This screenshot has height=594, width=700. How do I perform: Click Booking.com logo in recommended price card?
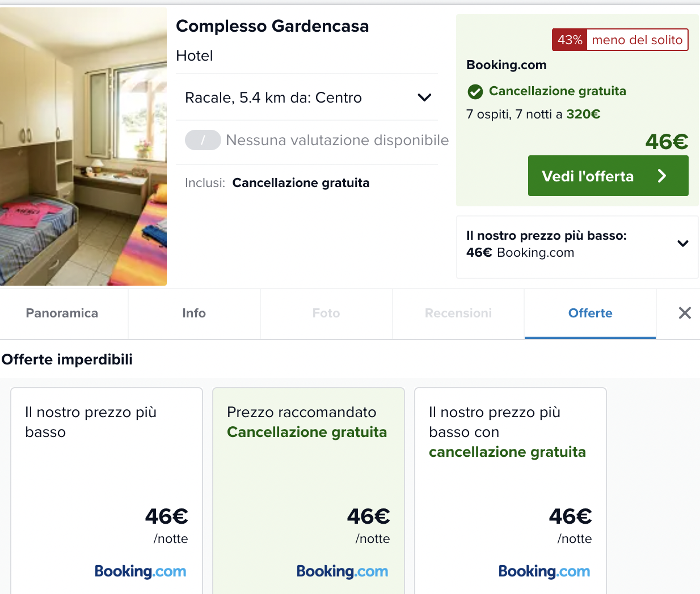(342, 571)
